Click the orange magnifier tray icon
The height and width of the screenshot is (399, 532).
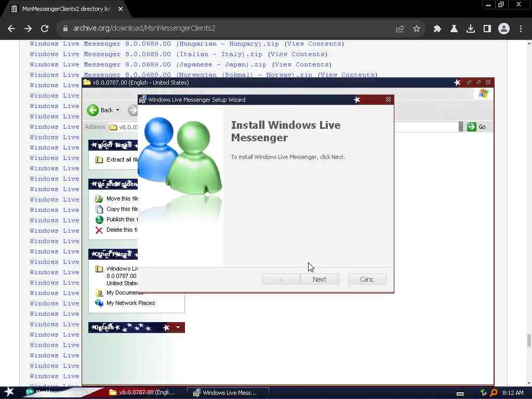[x=494, y=393]
